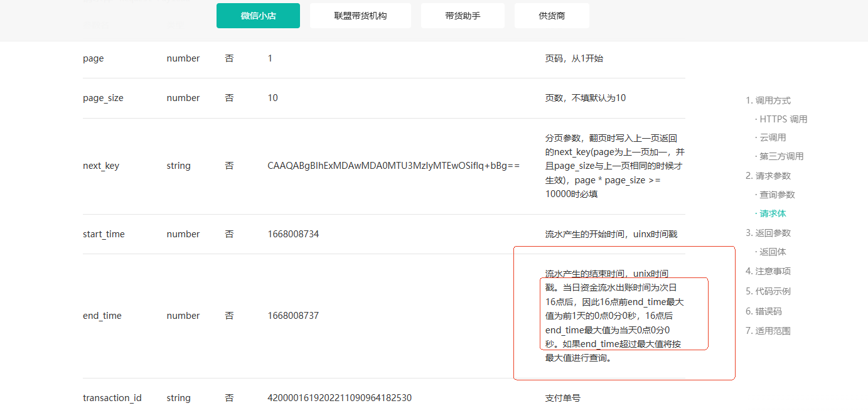This screenshot has width=868, height=413.
Task: Jump to 4. 注意事项 section
Action: point(768,271)
